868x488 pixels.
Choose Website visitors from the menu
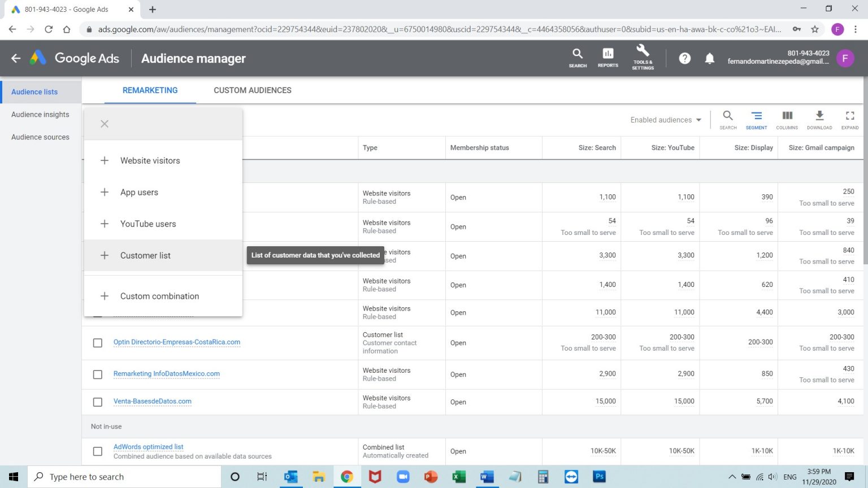pos(163,160)
